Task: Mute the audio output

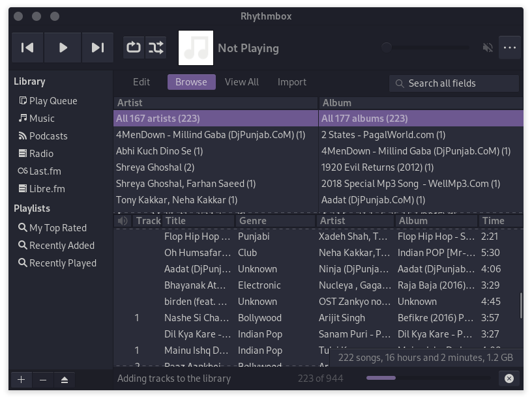Action: (x=488, y=47)
